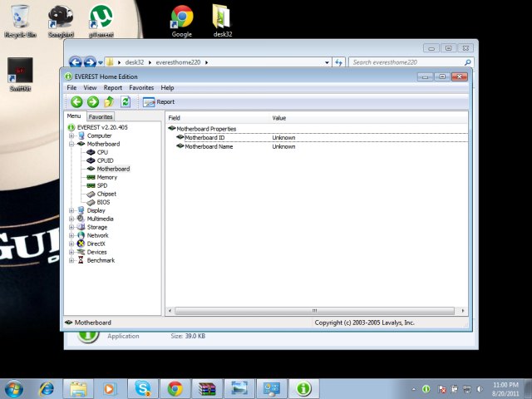Open the View menu
Image resolution: width=532 pixels, height=399 pixels.
(90, 87)
